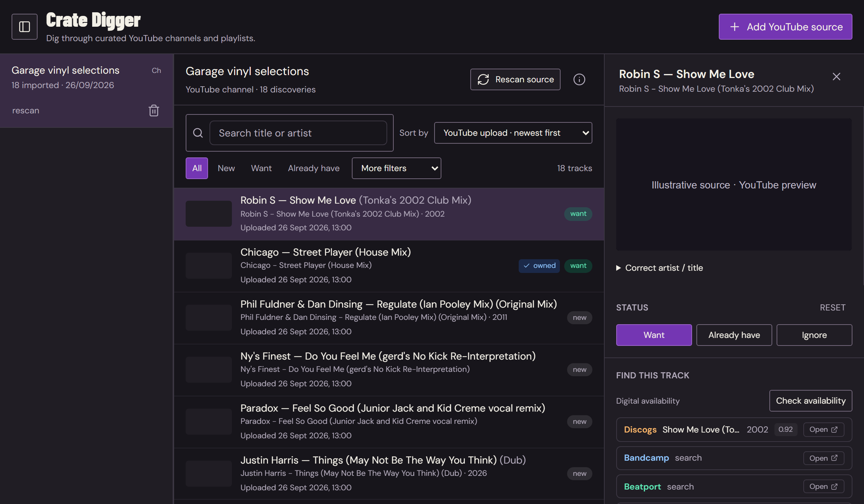864x504 pixels.
Task: Select the Want status button
Action: coord(654,335)
